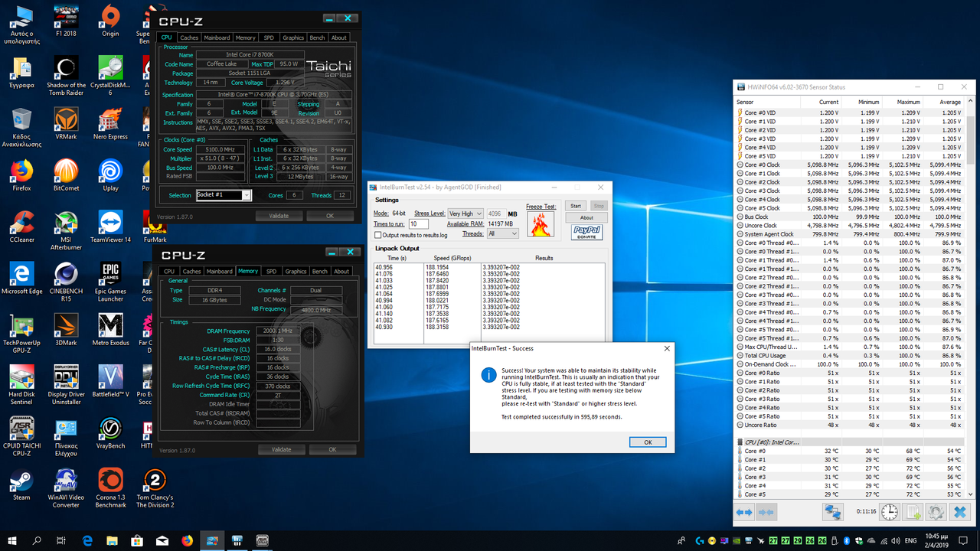The height and width of the screenshot is (551, 980).
Task: Switch to Caches tab in top CPU-Z window
Action: point(189,37)
